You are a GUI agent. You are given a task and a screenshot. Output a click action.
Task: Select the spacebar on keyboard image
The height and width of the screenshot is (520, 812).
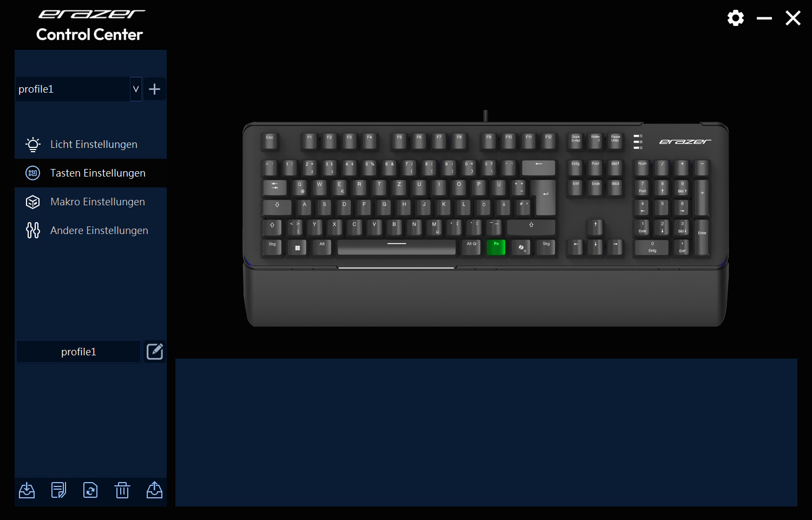(x=396, y=247)
